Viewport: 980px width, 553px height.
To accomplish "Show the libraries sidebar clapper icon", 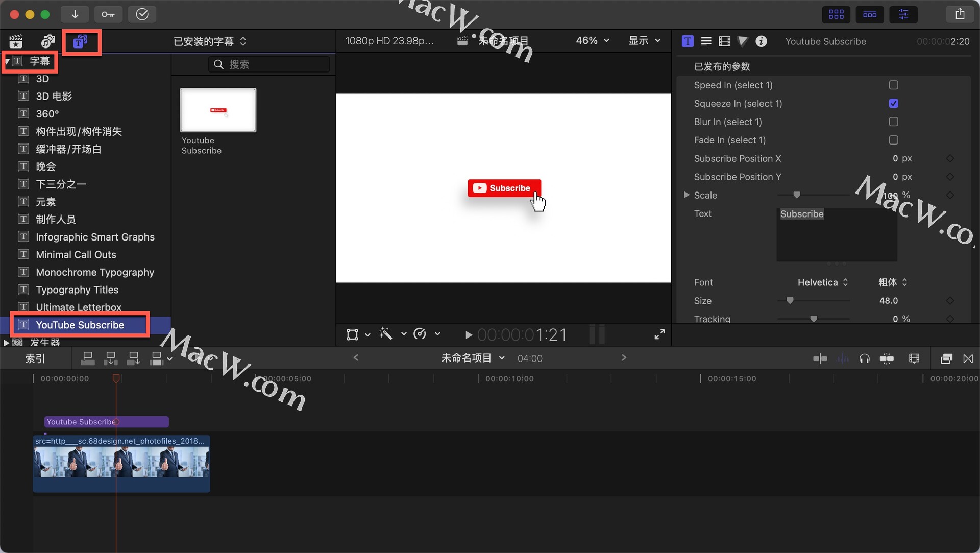I will tap(16, 41).
